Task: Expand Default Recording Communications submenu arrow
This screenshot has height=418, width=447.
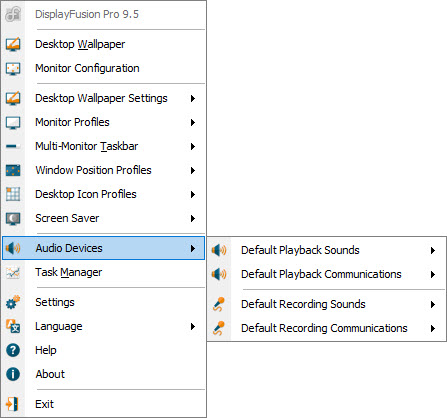Action: 433,328
